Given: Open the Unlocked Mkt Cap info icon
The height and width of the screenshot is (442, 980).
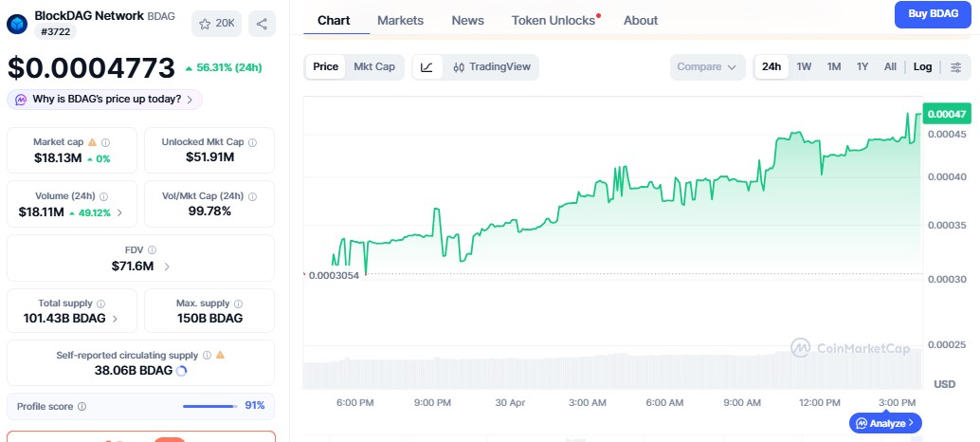Looking at the screenshot, I should tap(252, 142).
